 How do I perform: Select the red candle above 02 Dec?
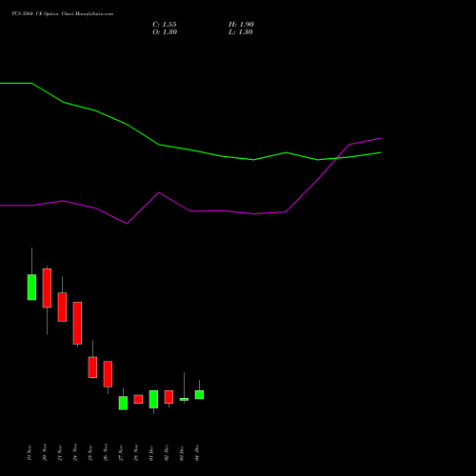pos(169,397)
